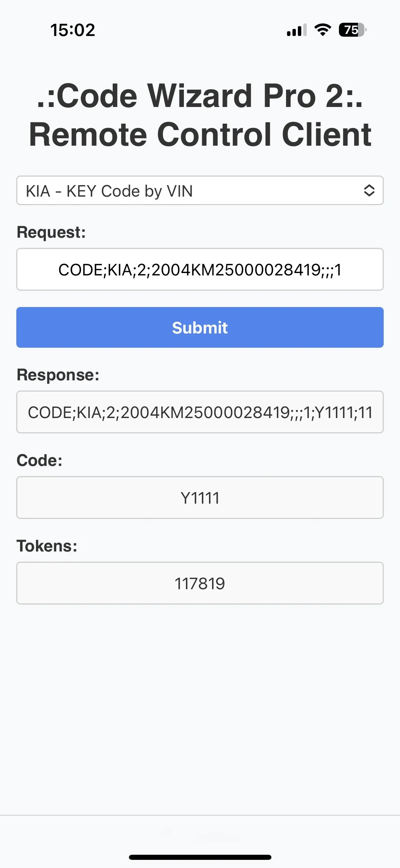Click the Wi-Fi icon in the status bar
400x868 pixels.
coord(322,30)
